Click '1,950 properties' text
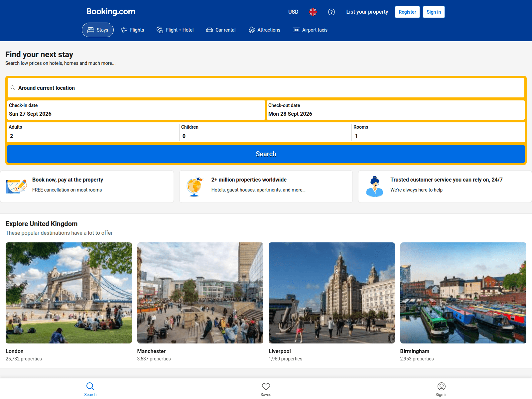532x399 pixels. point(285,359)
